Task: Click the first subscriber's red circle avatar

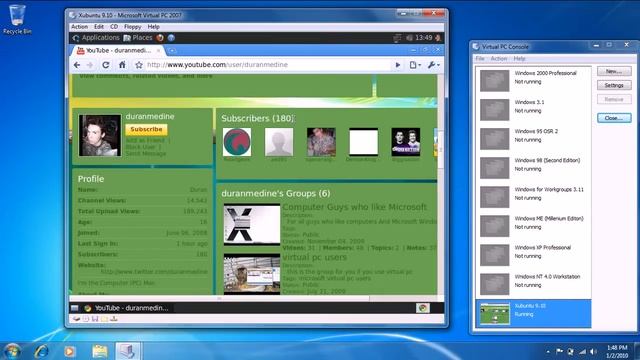Action: click(x=237, y=142)
